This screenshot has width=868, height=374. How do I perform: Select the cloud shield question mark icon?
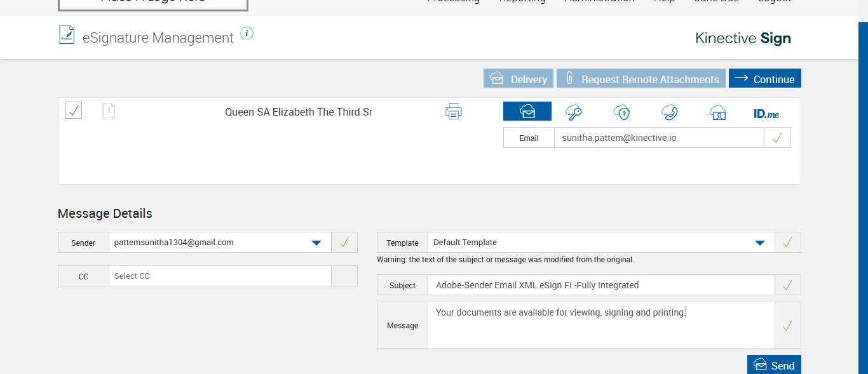(621, 112)
